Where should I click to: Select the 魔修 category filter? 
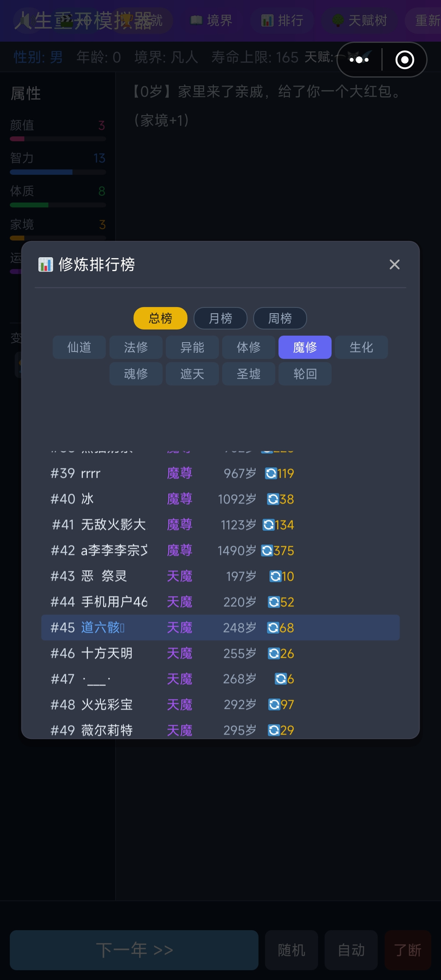pyautogui.click(x=305, y=347)
